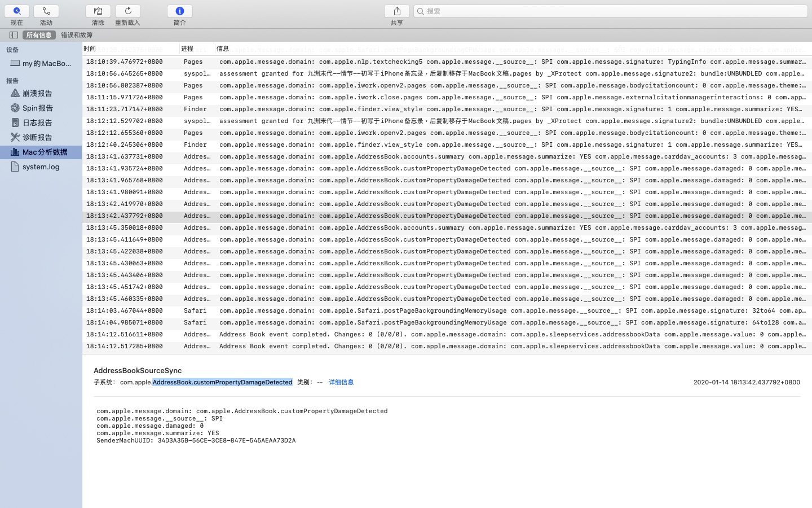Select Finder row at 18:12:40.245306+0800
Image resolution: width=812 pixels, height=508 pixels.
447,144
